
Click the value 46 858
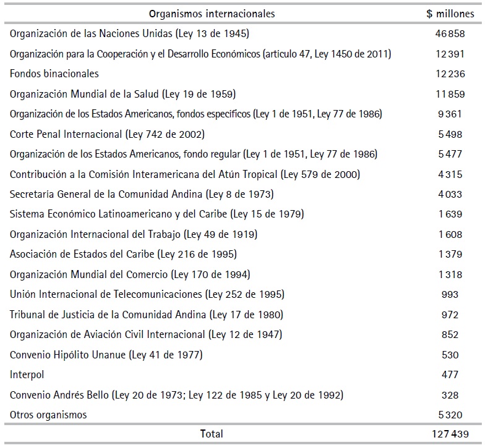[x=450, y=33]
